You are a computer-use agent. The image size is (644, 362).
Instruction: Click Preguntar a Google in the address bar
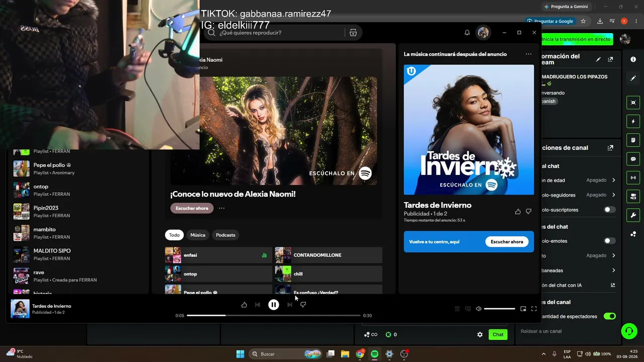[x=550, y=21]
